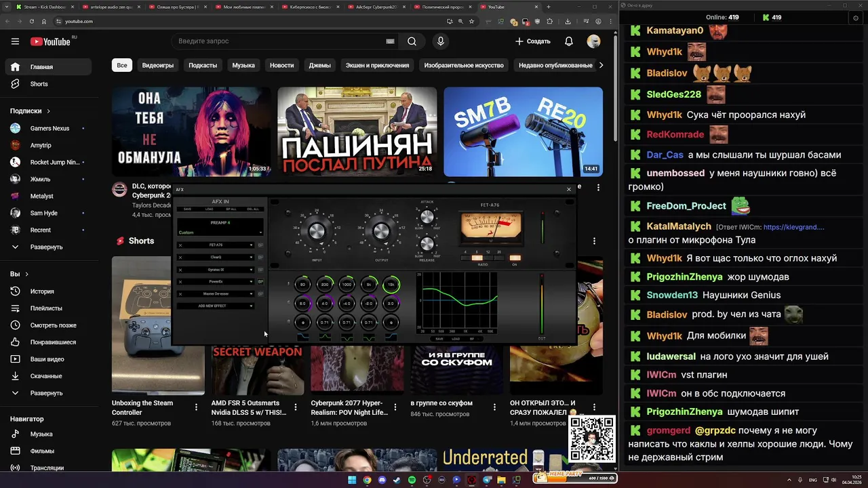Open Windows Start menu
The height and width of the screenshot is (488, 868).
[352, 480]
